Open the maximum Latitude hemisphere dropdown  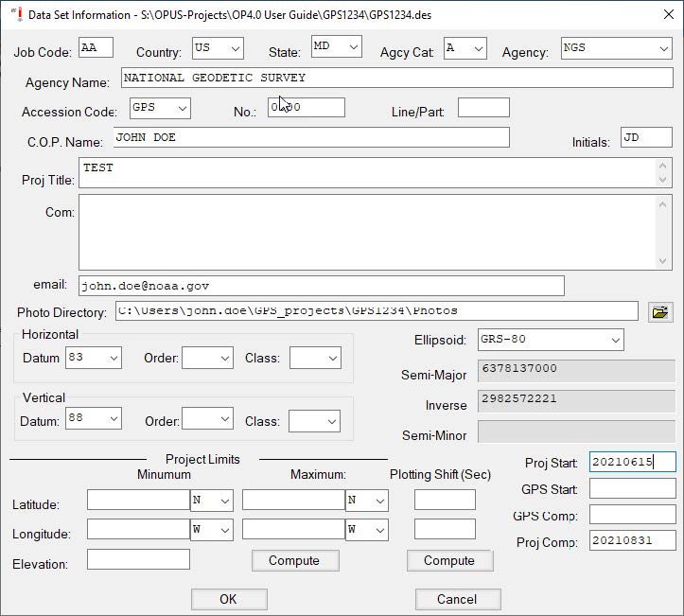tap(367, 501)
